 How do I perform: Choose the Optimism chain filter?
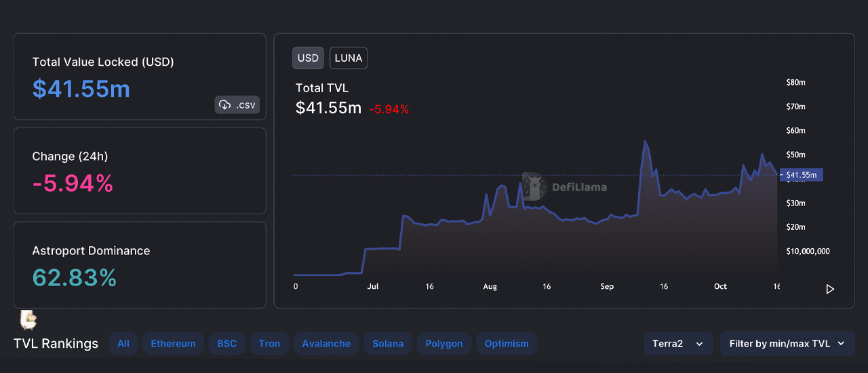point(507,344)
